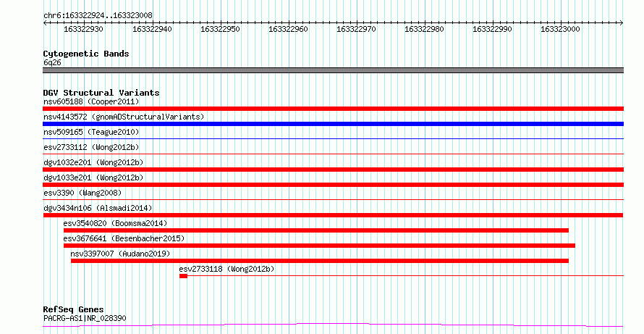Click the red bar for nsv3397007
This screenshot has height=334, width=644.
tap(320, 261)
